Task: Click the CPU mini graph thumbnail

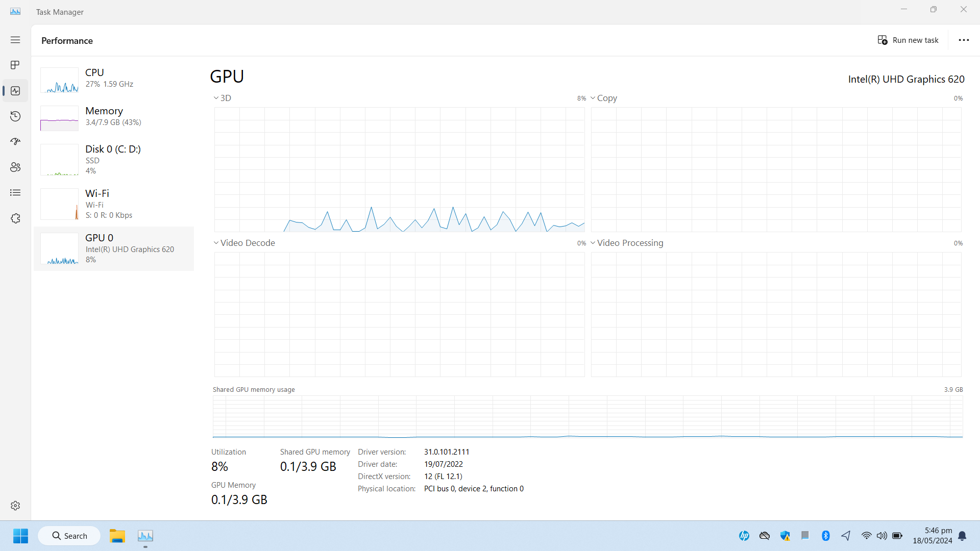Action: click(x=59, y=80)
